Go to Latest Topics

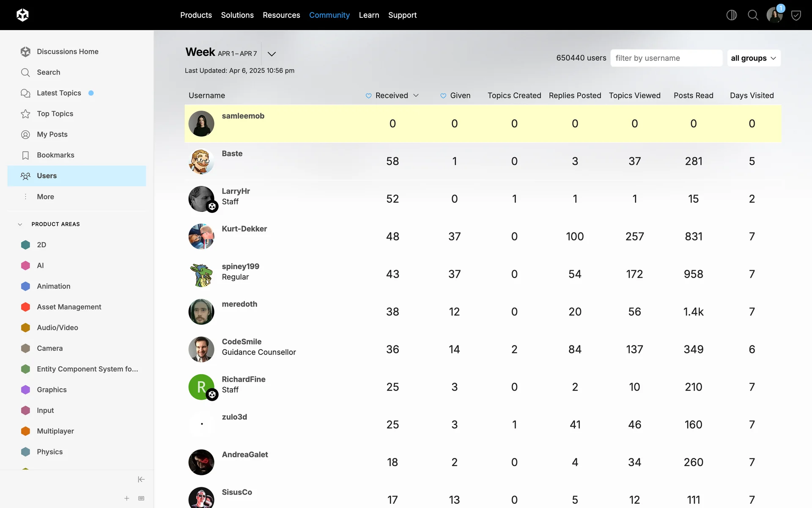click(x=59, y=93)
